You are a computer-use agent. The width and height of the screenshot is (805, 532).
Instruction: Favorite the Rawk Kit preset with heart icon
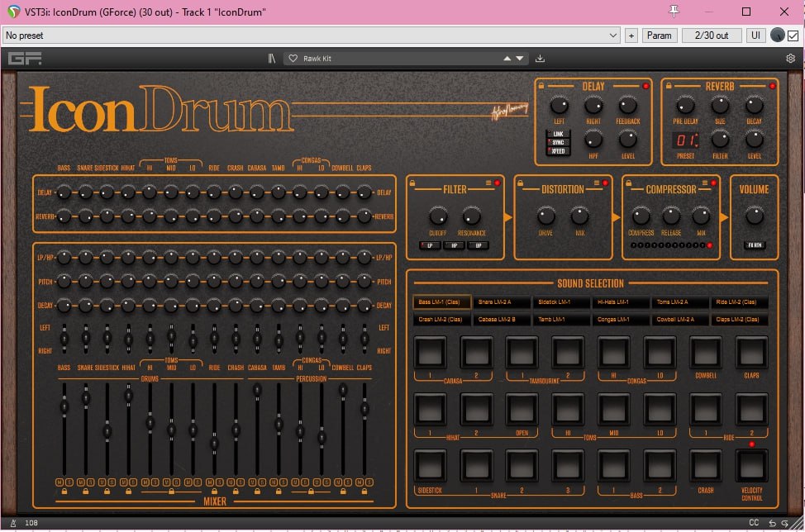(x=293, y=59)
